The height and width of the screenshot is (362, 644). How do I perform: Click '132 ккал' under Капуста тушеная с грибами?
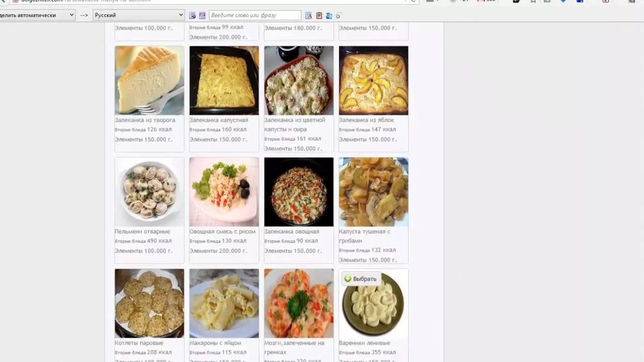tap(384, 250)
